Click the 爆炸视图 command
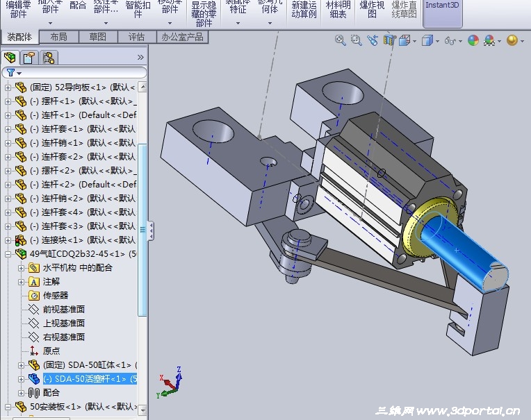The image size is (531, 420). [x=372, y=10]
